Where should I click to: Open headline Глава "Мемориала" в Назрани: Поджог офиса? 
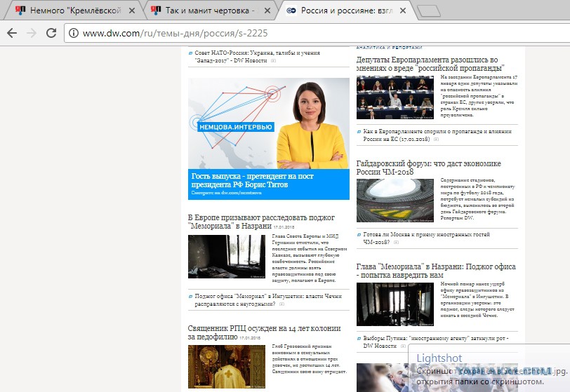coord(435,271)
